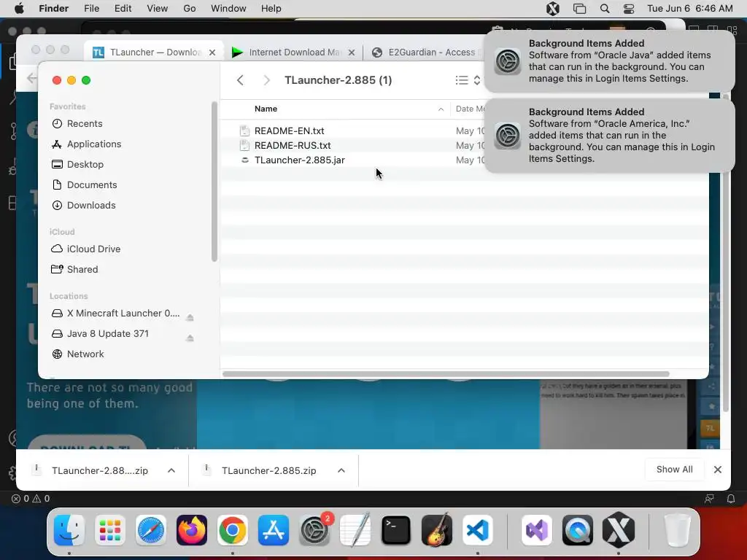This screenshot has width=747, height=560.
Task: Open the VS Code notifications bell
Action: coord(731,499)
